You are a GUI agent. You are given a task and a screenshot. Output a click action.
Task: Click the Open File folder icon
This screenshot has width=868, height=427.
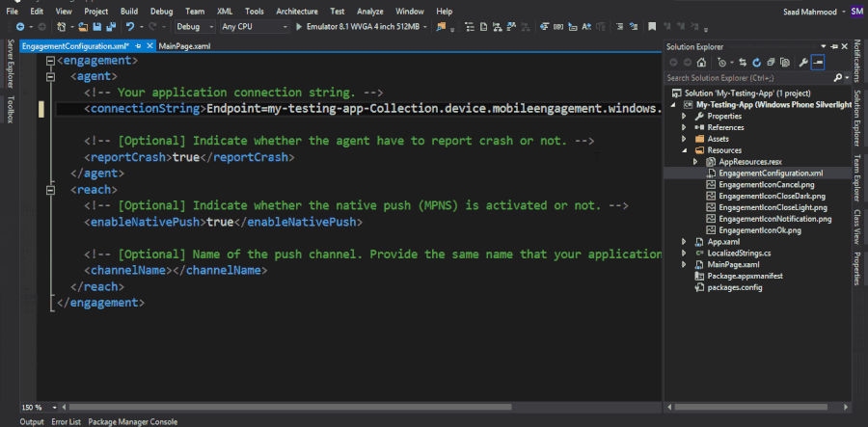[83, 27]
